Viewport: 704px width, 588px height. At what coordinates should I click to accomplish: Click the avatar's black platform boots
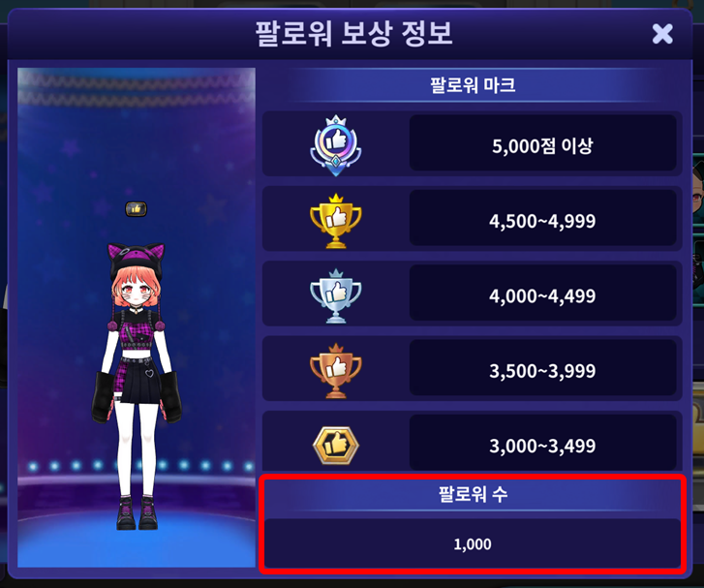(x=137, y=512)
